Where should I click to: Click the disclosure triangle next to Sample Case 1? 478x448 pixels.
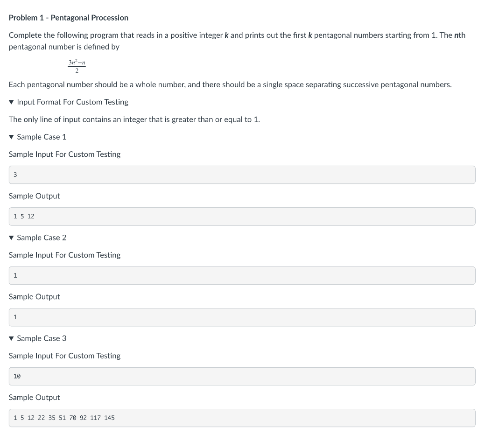coord(11,137)
